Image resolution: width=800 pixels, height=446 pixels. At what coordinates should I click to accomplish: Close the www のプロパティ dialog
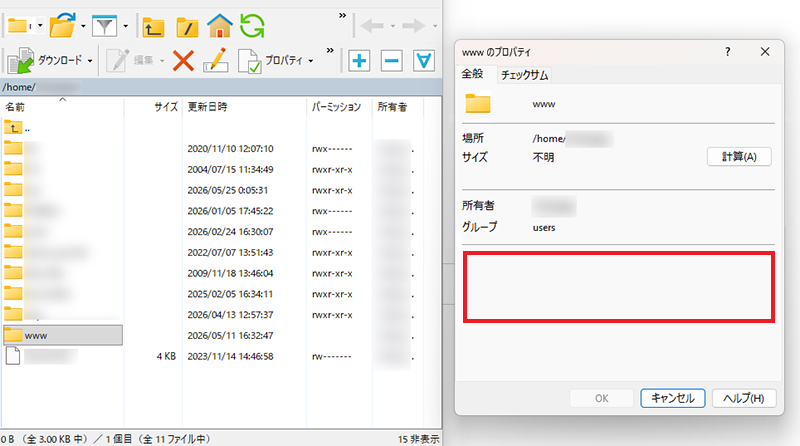click(x=765, y=52)
